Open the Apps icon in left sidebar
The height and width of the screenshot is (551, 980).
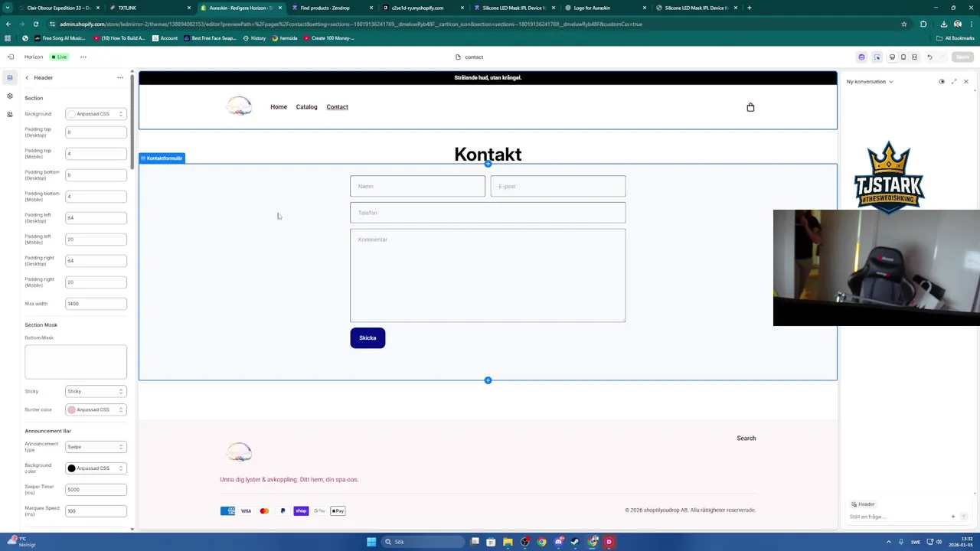click(x=10, y=114)
